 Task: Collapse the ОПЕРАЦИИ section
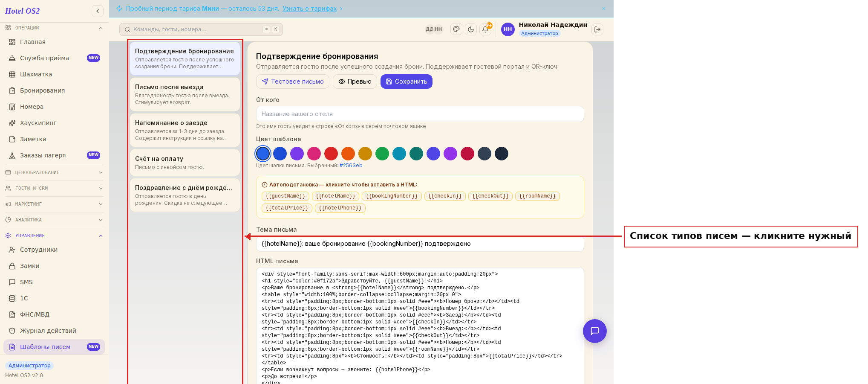tap(54, 28)
